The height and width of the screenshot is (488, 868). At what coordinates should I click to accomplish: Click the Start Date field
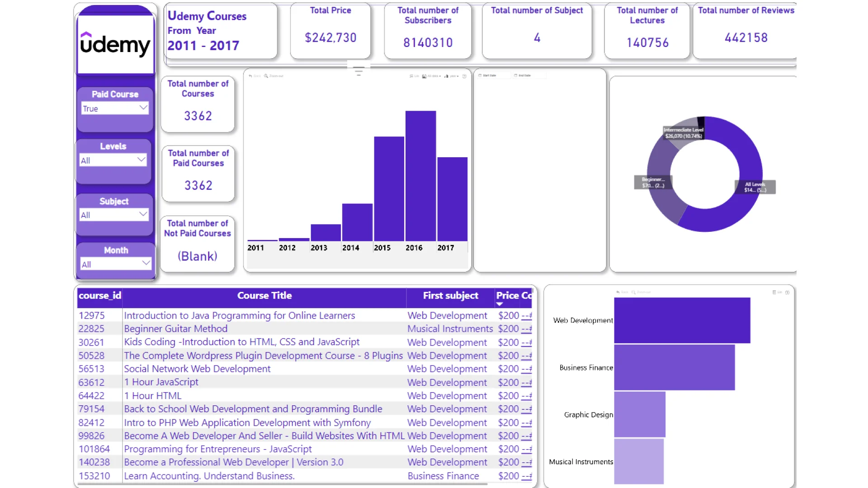coord(494,75)
